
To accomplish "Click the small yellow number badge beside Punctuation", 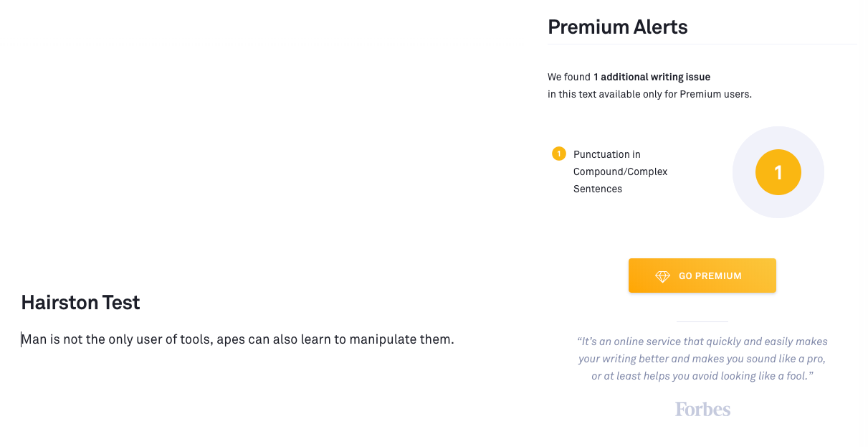I will point(559,154).
